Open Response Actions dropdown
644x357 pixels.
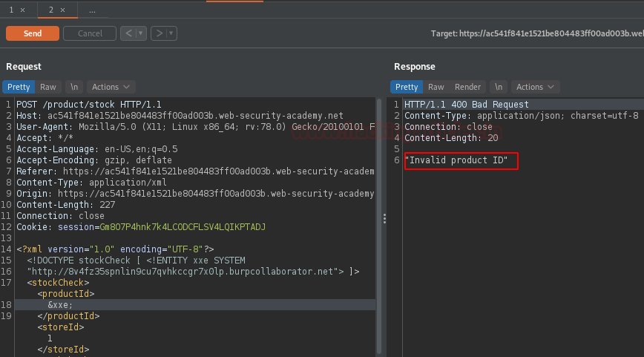(x=535, y=87)
